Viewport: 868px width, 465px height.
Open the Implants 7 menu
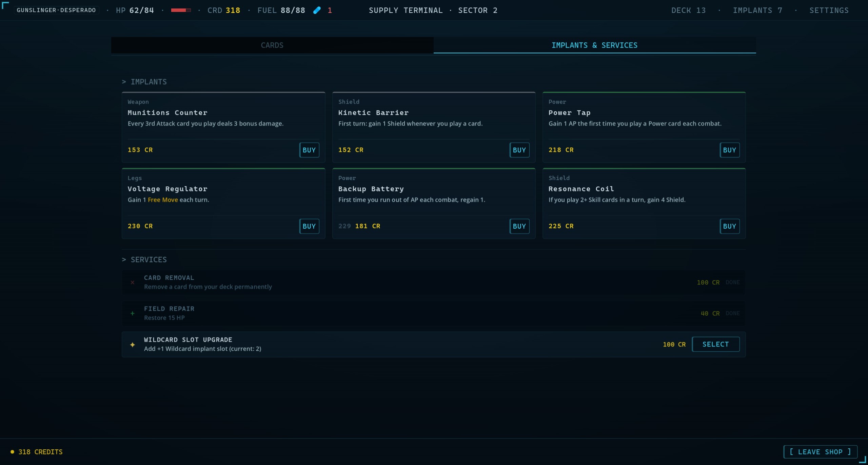click(x=757, y=10)
